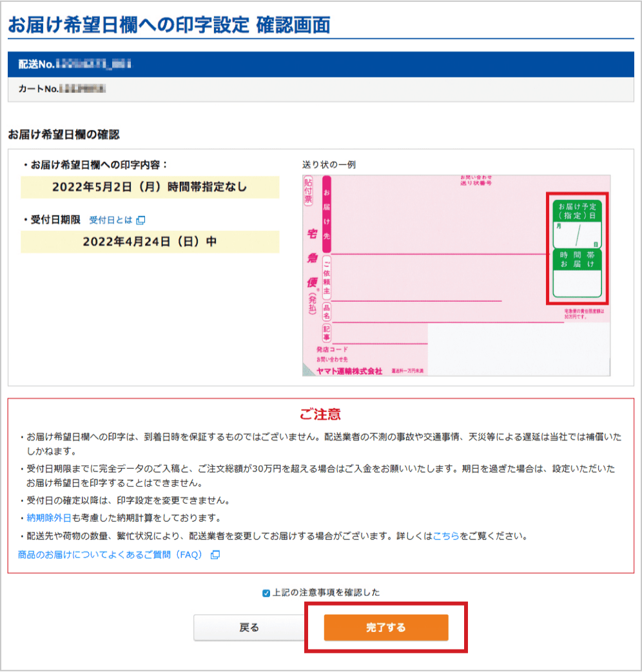The height and width of the screenshot is (672, 642).
Task: Uncheck 上記の注意事項を確認した checkbox
Action: [x=266, y=593]
